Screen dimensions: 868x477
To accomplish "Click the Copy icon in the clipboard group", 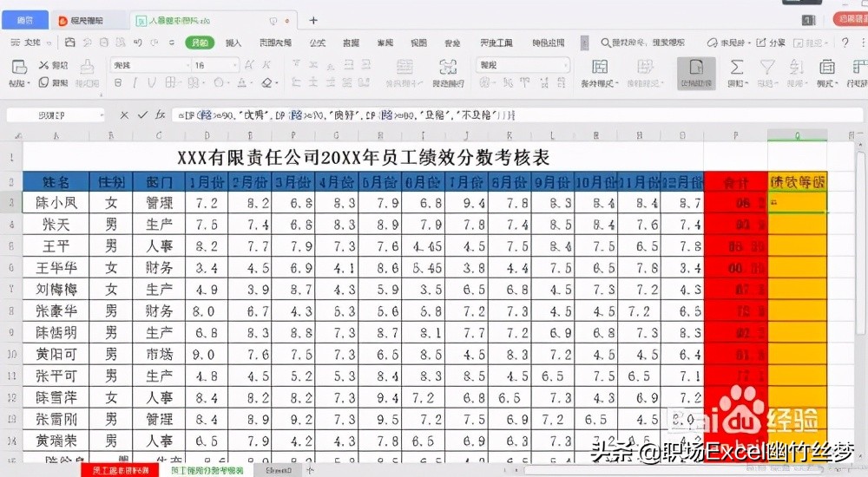I will click(x=43, y=82).
